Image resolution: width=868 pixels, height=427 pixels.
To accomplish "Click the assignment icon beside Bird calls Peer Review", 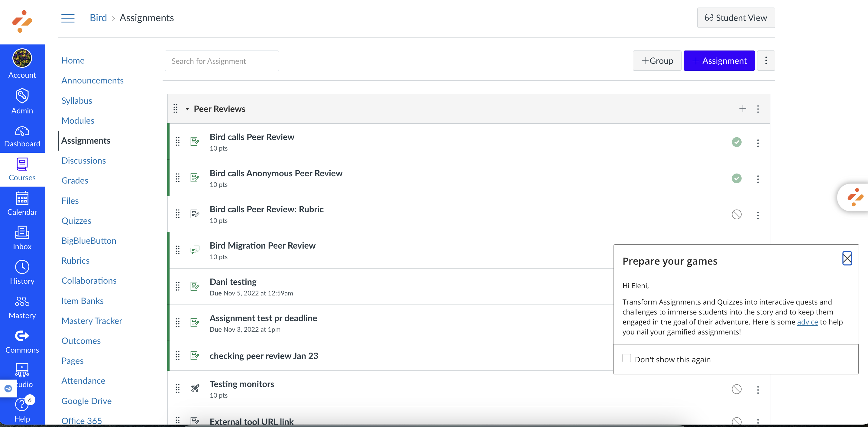I will click(x=195, y=142).
